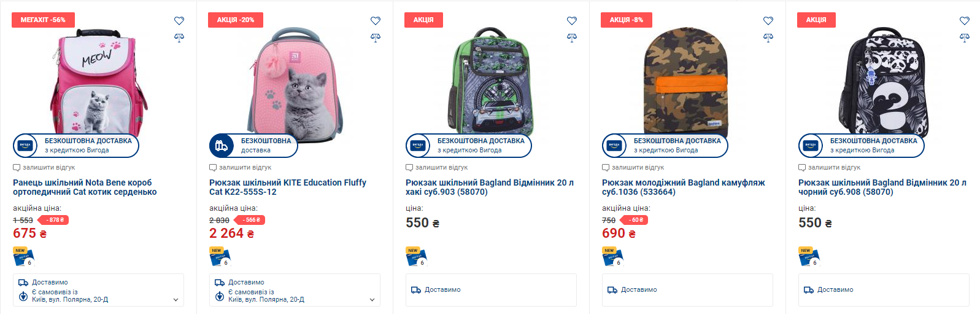Screen dimensions: 980x314
Task: Expand delivery options for KITE backpack
Action: click(372, 300)
